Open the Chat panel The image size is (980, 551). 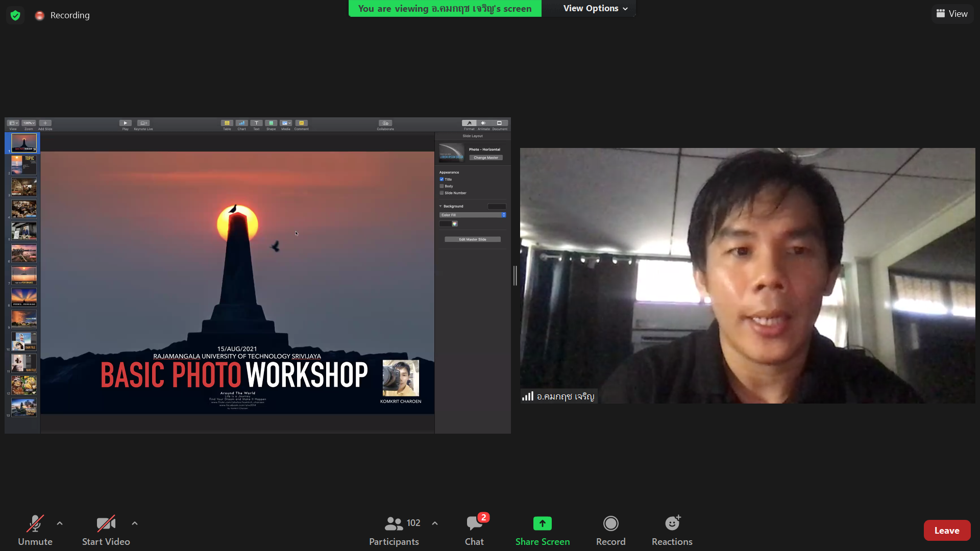(x=474, y=530)
